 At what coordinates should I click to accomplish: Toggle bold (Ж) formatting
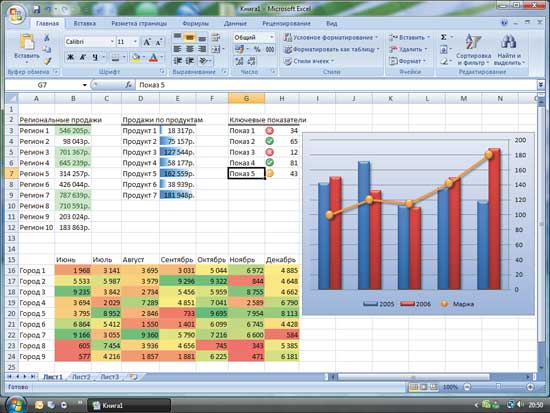70,57
